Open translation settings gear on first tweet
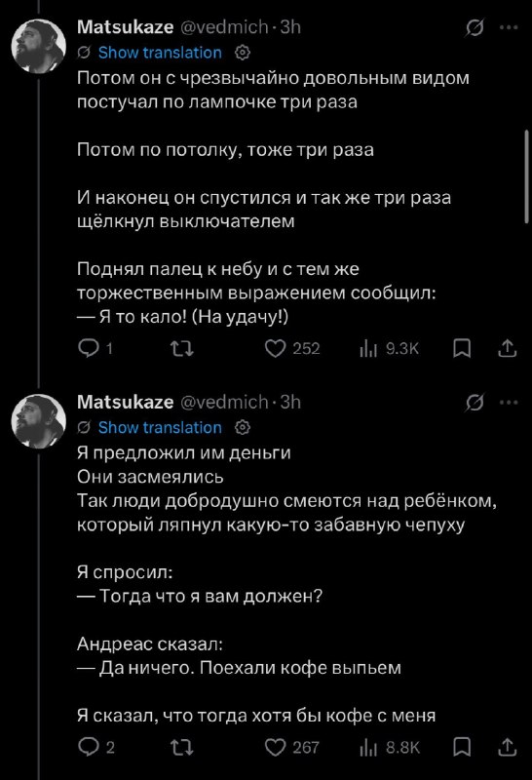This screenshot has height=780, width=532. (243, 53)
